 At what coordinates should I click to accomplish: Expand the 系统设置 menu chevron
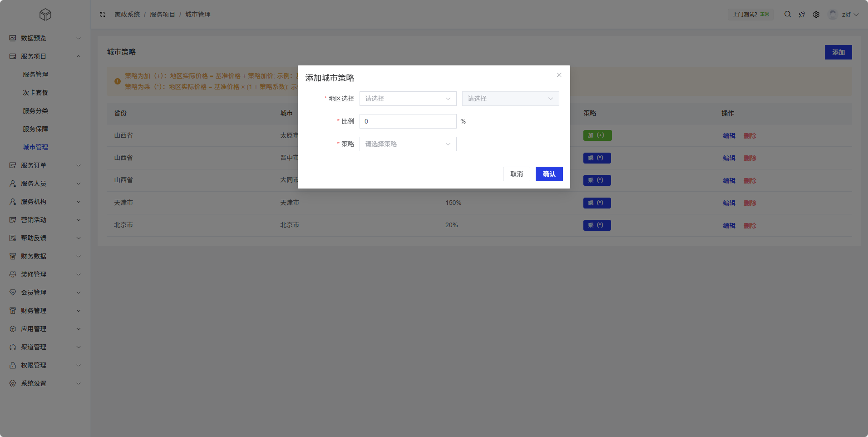pyautogui.click(x=79, y=383)
